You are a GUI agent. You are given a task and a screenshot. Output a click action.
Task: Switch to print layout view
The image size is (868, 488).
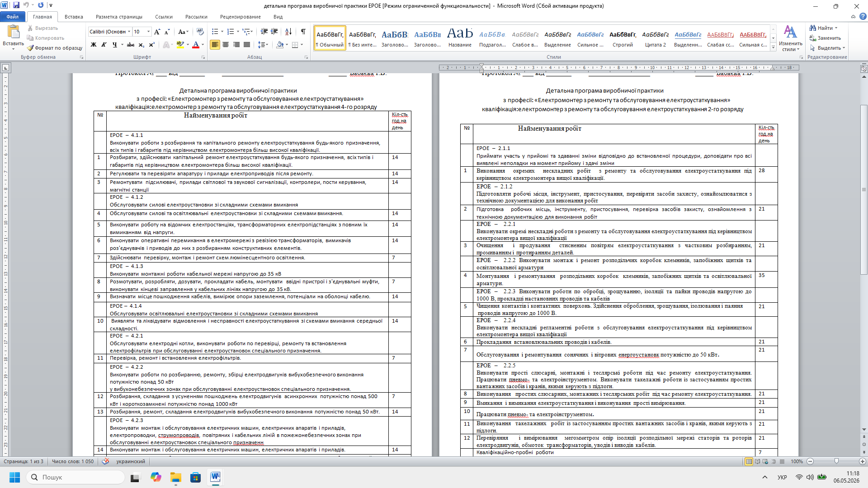coord(749,461)
